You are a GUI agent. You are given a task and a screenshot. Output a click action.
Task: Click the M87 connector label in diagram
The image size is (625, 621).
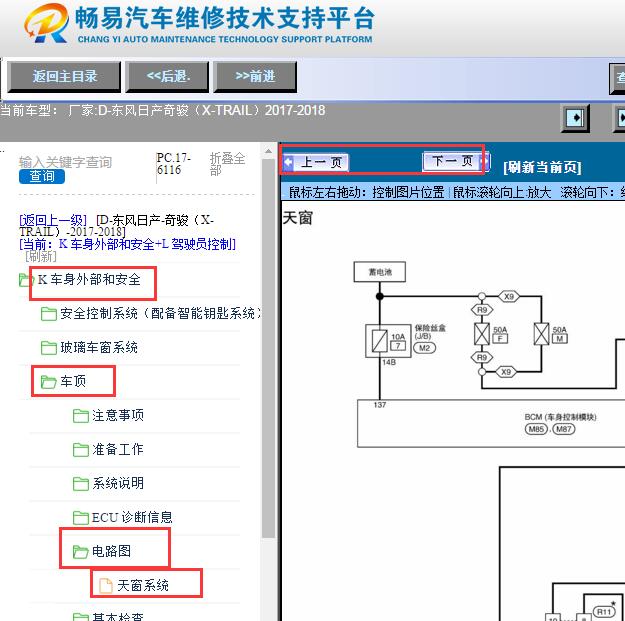click(564, 429)
